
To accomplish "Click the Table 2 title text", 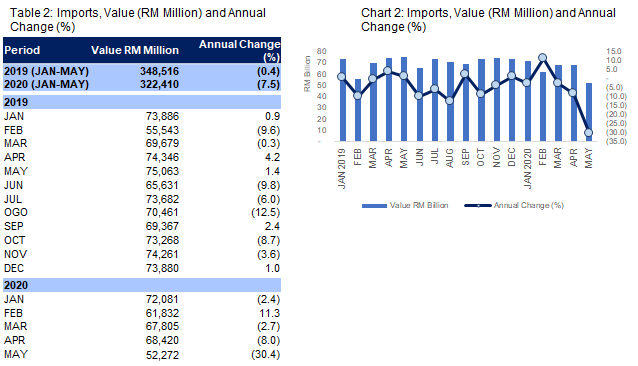I will click(138, 20).
